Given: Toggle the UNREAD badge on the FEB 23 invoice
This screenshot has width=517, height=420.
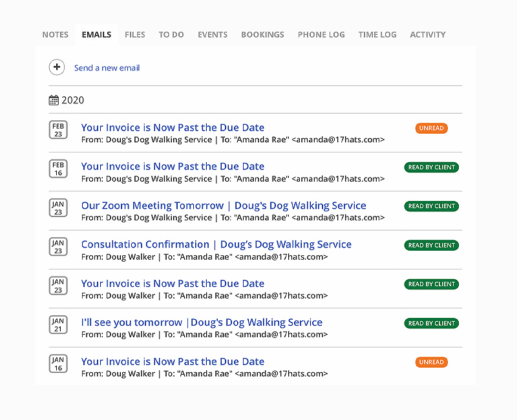Looking at the screenshot, I should (x=431, y=128).
